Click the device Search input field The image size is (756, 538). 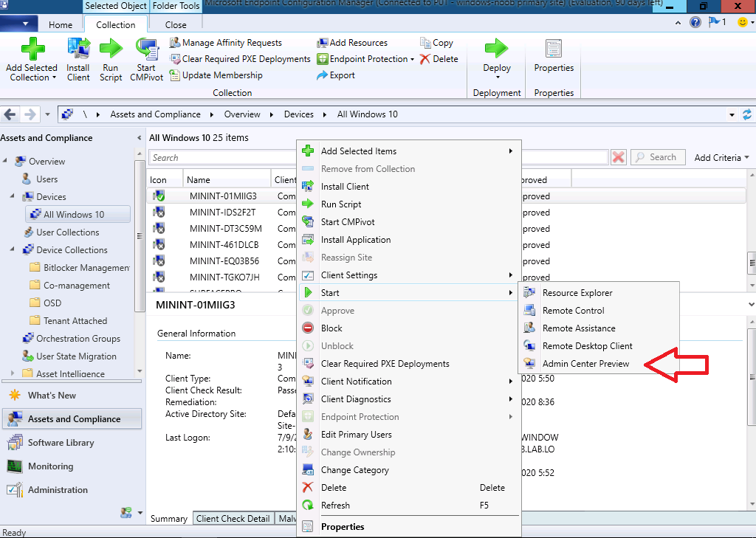(379, 158)
